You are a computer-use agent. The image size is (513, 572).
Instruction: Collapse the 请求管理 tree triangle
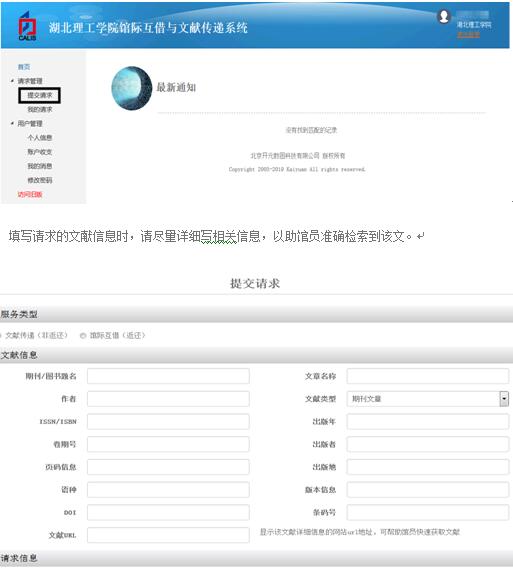pyautogui.click(x=12, y=81)
